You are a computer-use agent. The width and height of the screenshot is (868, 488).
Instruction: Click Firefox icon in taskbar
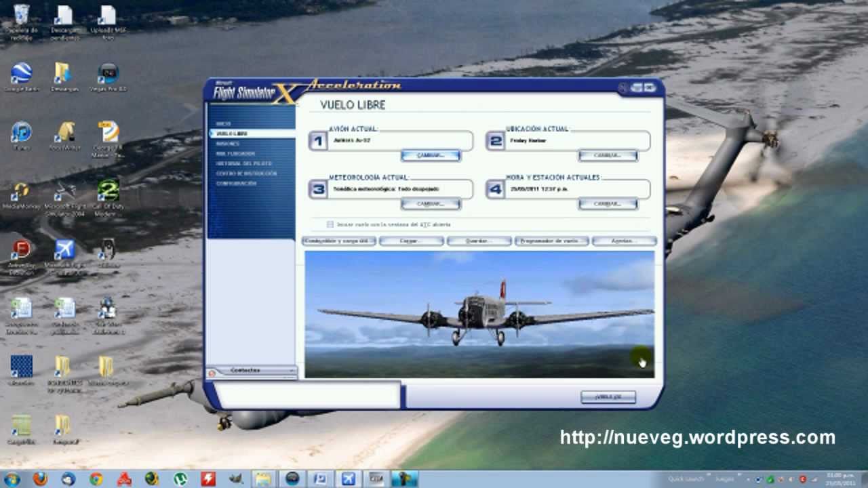40,479
